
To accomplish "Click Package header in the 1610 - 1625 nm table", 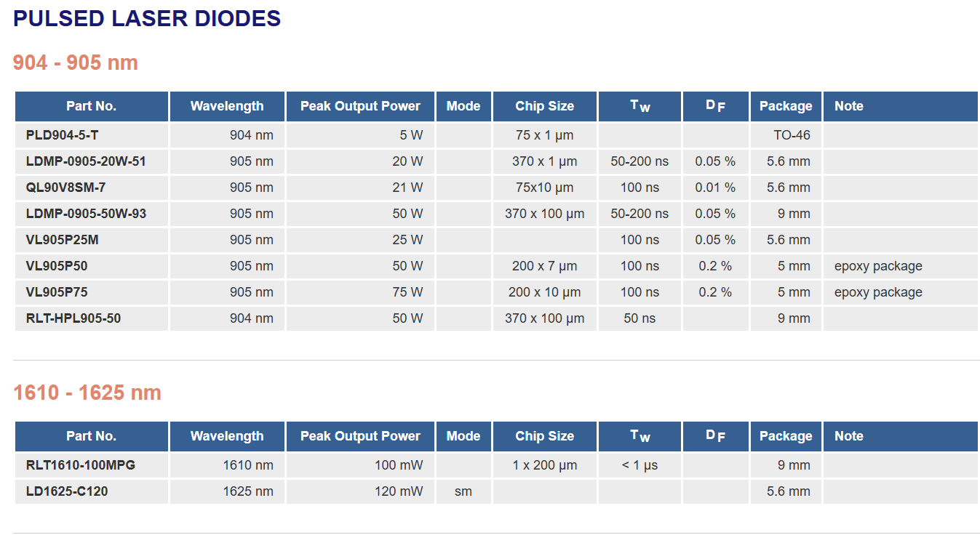I will [x=786, y=436].
